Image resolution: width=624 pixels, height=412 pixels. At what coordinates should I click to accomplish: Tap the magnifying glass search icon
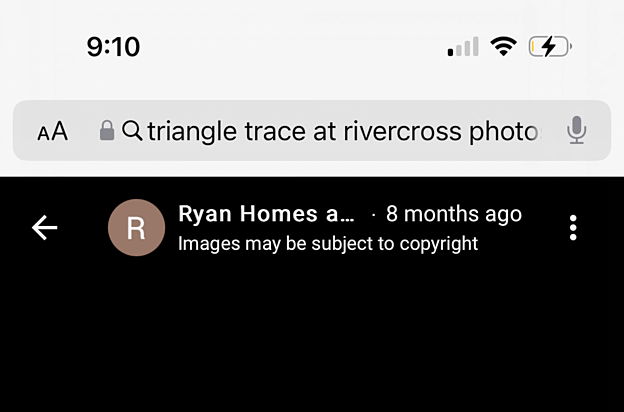pos(132,131)
